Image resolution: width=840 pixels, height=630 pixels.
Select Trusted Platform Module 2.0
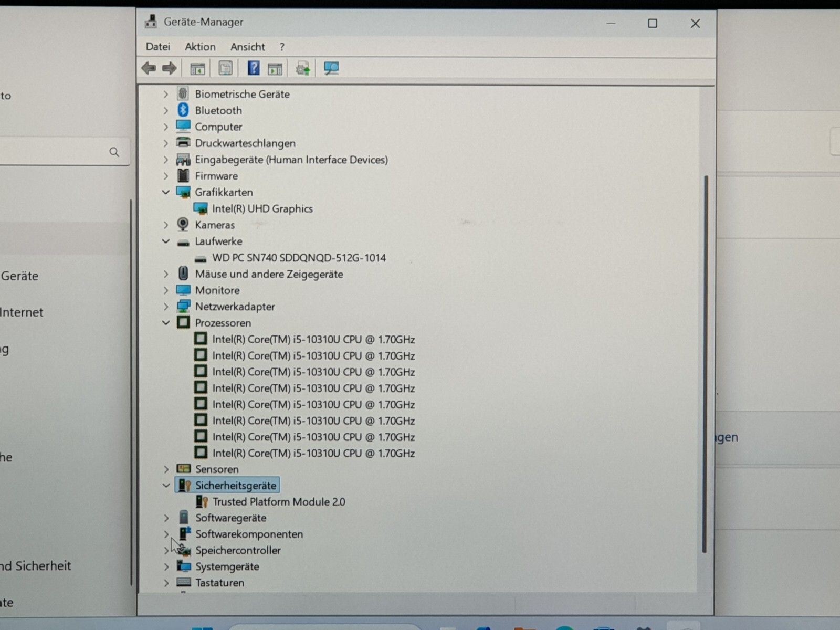279,501
